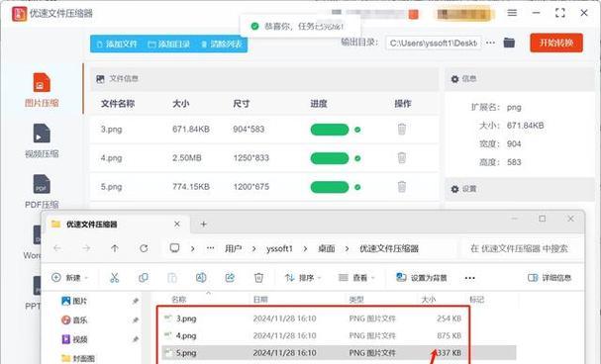Click the Paste icon in Explorer toolbar
The height and width of the screenshot is (364, 601).
172,278
